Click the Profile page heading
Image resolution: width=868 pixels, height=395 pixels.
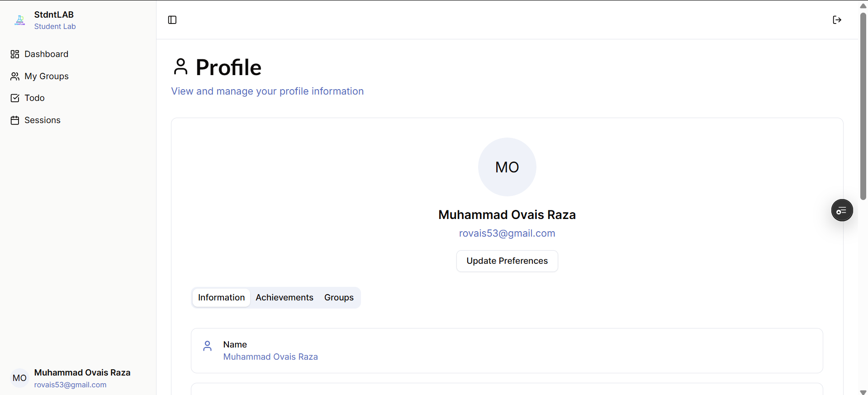228,67
